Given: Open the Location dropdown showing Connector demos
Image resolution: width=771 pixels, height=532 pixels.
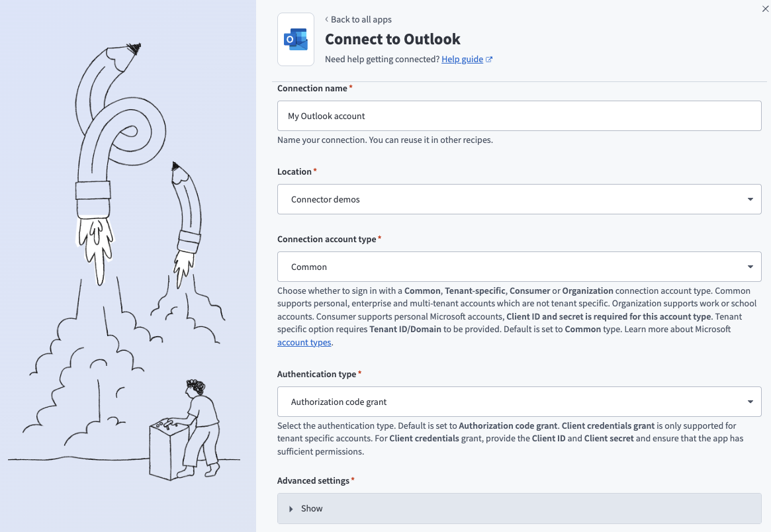Looking at the screenshot, I should [520, 199].
